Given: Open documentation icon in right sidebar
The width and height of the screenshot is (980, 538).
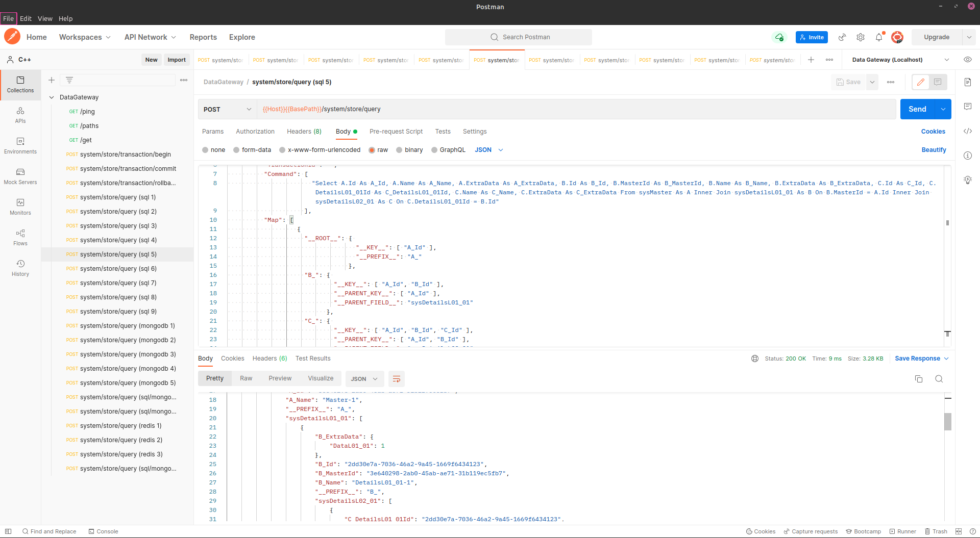Looking at the screenshot, I should (968, 82).
